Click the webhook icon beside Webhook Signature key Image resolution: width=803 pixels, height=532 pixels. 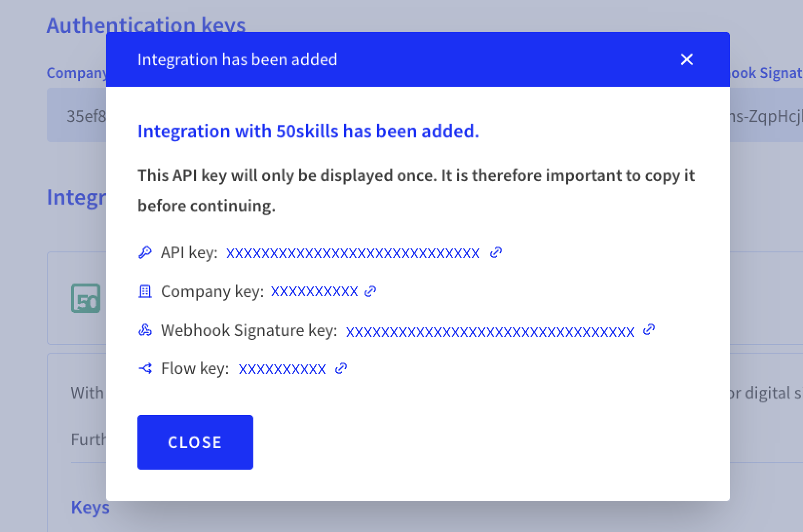point(145,330)
